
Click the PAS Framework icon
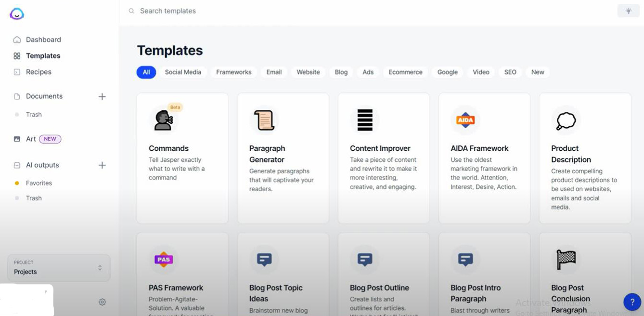tap(164, 260)
